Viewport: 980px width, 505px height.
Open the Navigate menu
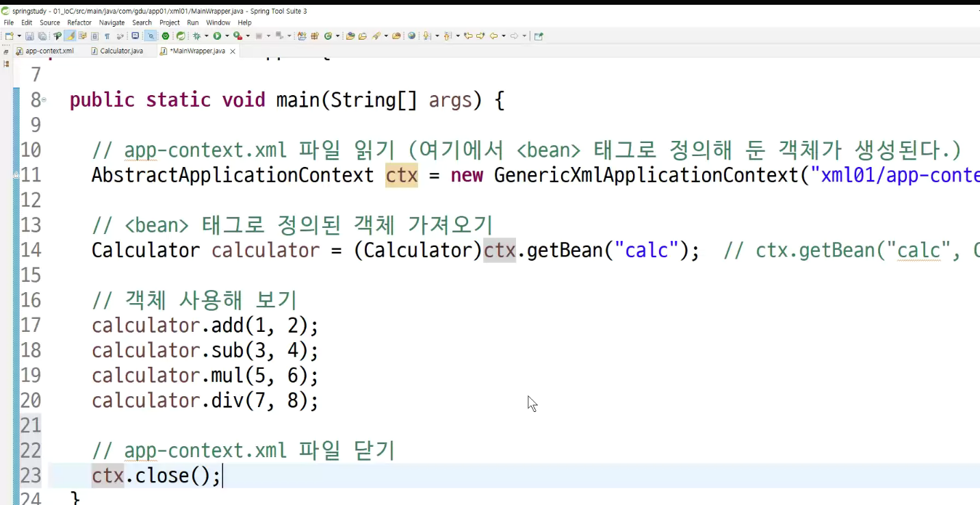[112, 23]
